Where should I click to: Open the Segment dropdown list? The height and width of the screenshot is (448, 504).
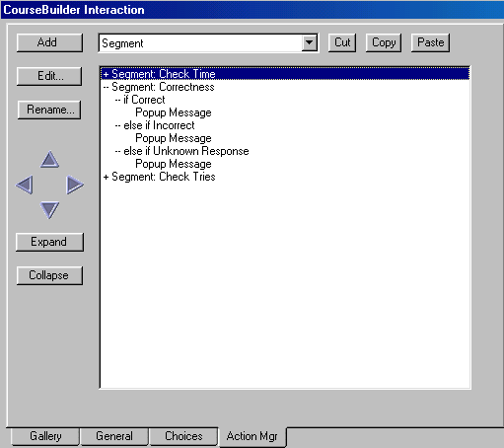309,42
